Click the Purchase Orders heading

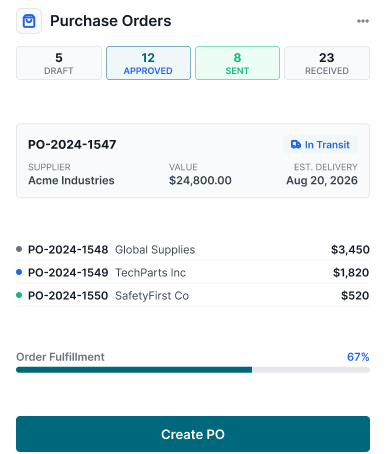click(111, 21)
